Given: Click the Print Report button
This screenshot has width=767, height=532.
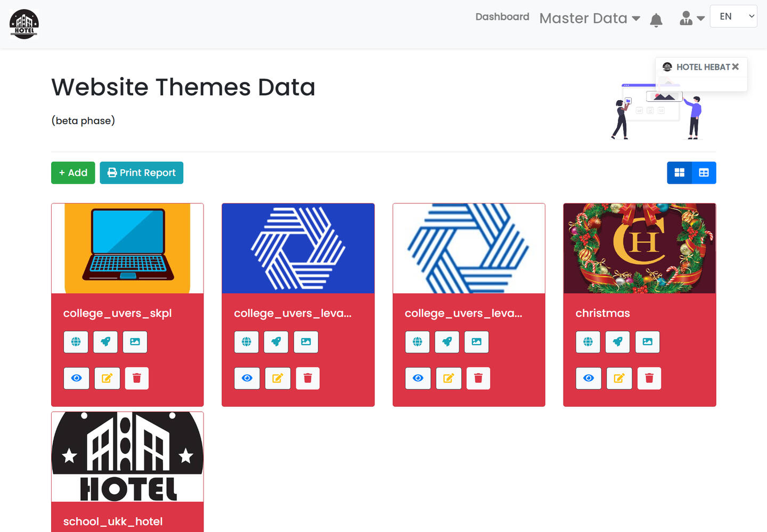Looking at the screenshot, I should click(141, 173).
